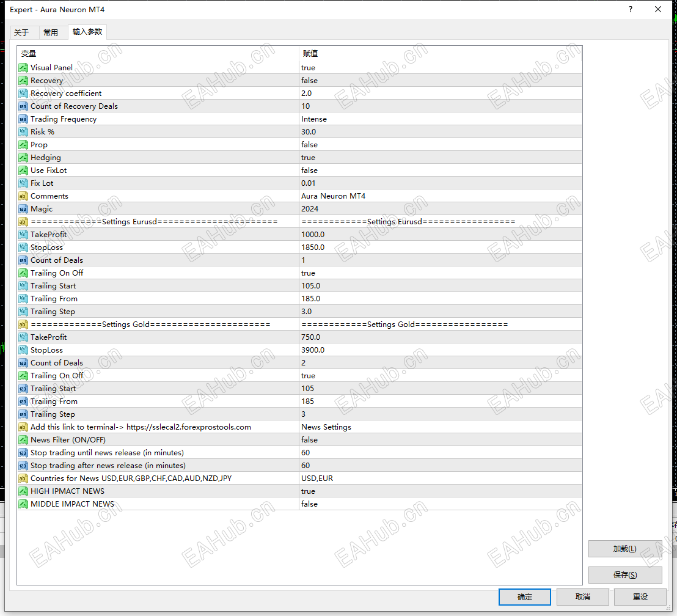Select the 输入参数 tab
Image resolution: width=677 pixels, height=616 pixels.
87,32
